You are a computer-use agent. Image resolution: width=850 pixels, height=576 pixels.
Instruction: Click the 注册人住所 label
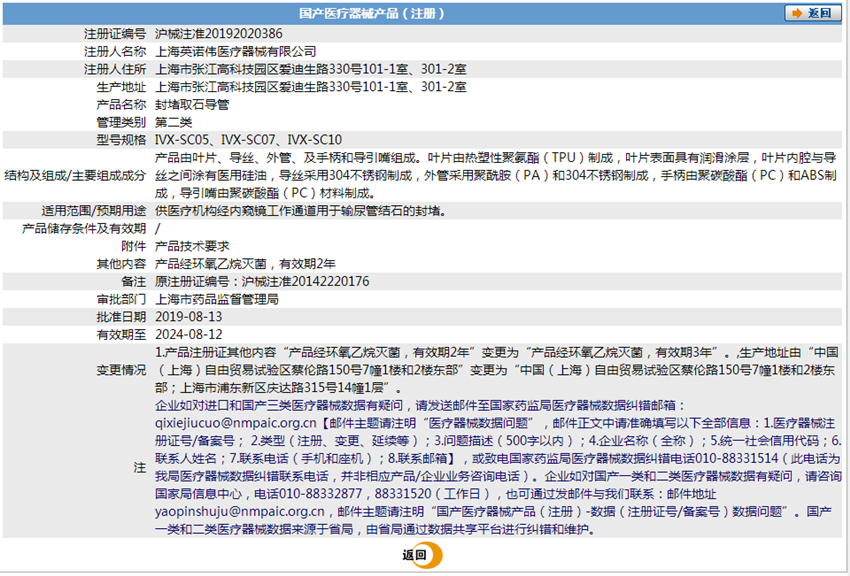pos(115,69)
